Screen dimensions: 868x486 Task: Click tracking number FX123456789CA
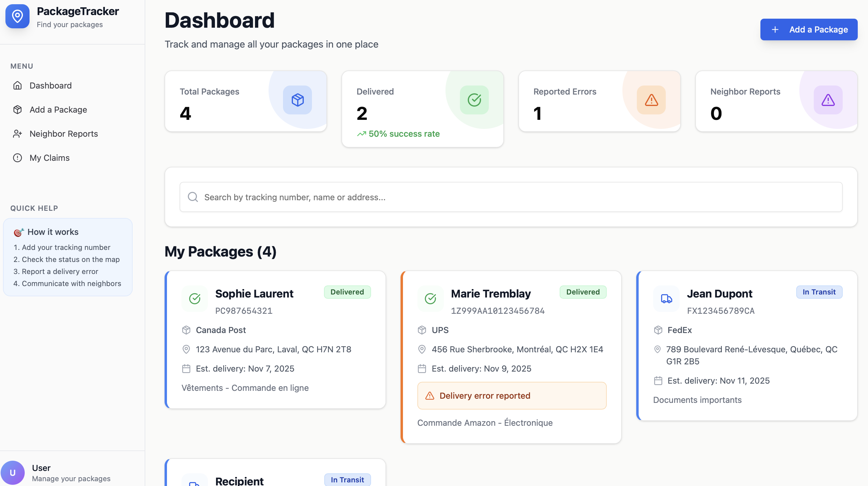[721, 311]
